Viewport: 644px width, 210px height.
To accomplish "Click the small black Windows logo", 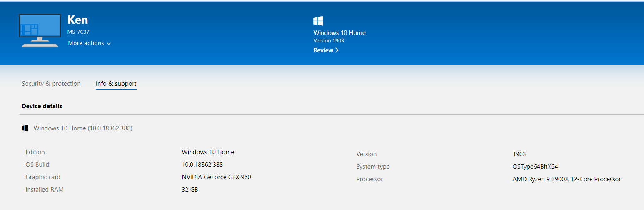I will [25, 128].
